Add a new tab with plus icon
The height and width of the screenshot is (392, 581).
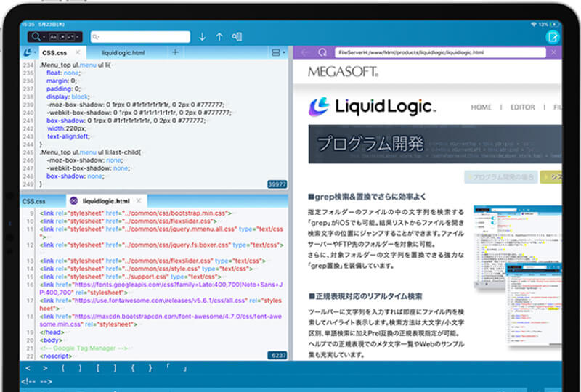click(x=175, y=53)
